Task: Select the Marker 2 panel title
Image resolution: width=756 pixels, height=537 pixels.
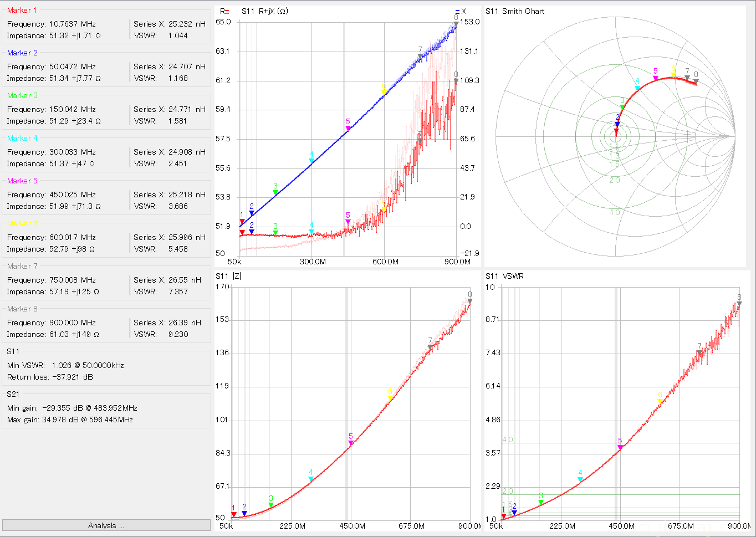Action: tap(22, 53)
